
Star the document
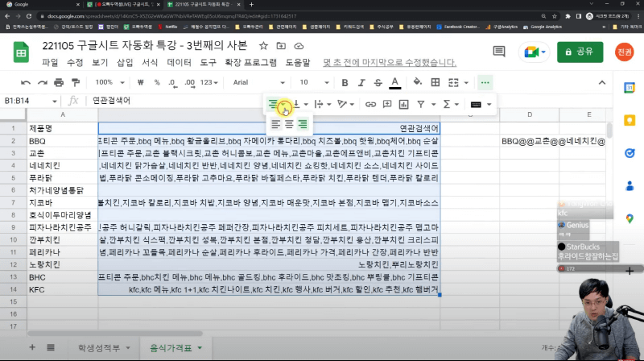[x=263, y=46]
